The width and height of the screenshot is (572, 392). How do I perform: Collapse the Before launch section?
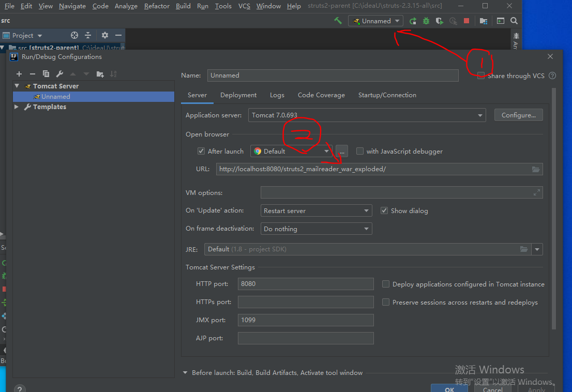(x=185, y=373)
